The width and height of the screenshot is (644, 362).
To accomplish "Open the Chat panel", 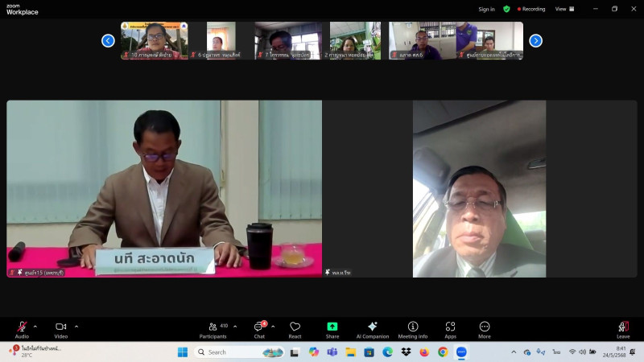I will click(259, 330).
